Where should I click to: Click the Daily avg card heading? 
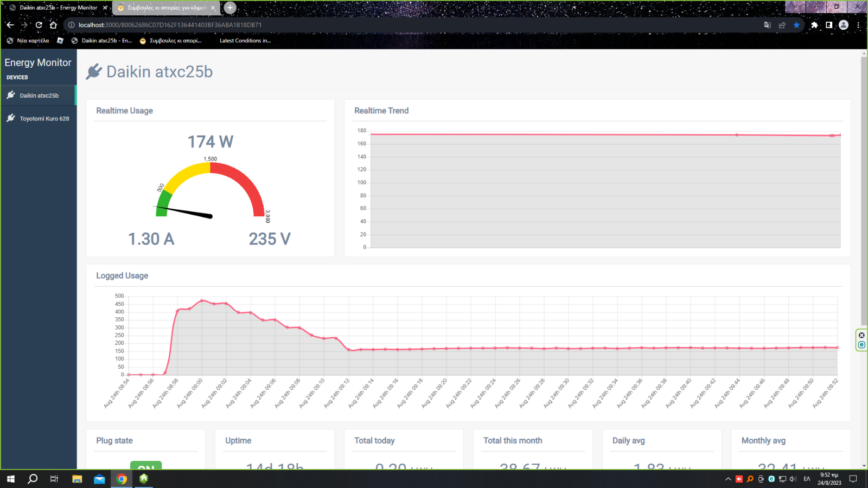(628, 441)
